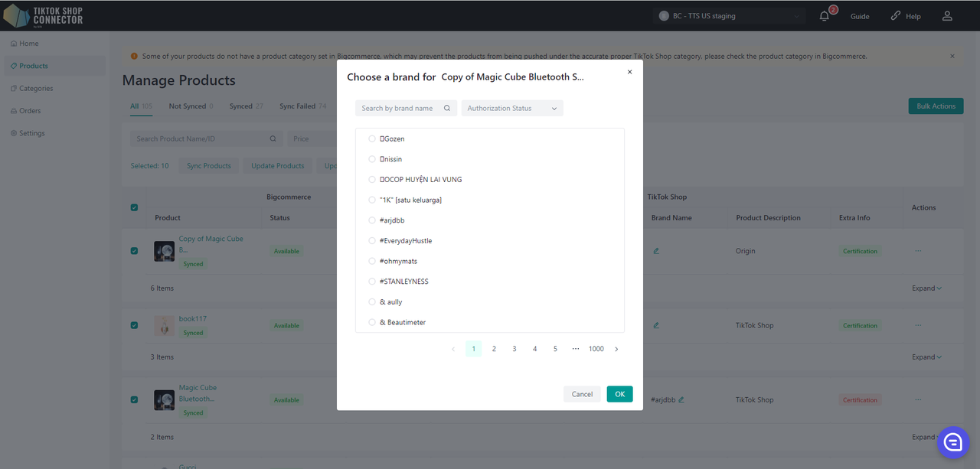
Task: Click the Bulk Actions button
Action: point(936,106)
